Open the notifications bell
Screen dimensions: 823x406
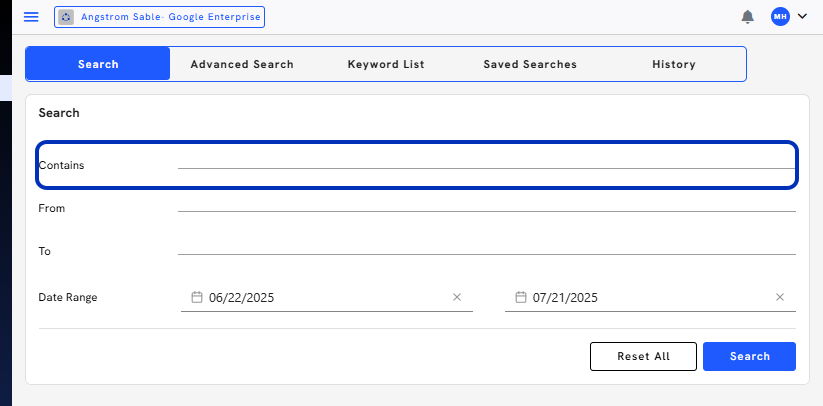[747, 17]
